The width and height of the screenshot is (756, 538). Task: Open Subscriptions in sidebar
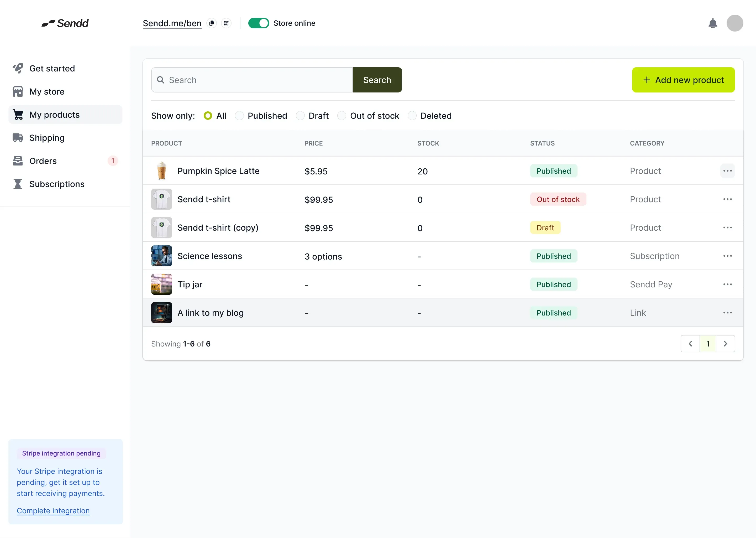65,184
